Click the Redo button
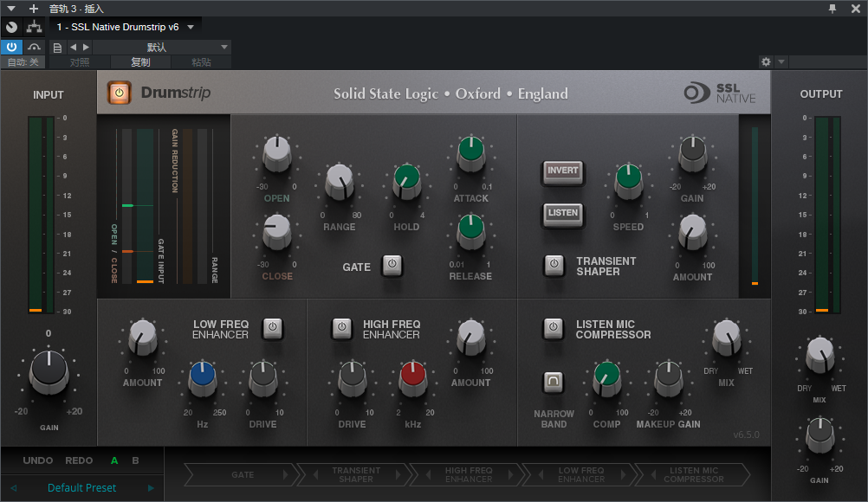Viewport: 868px width, 502px height. click(79, 460)
